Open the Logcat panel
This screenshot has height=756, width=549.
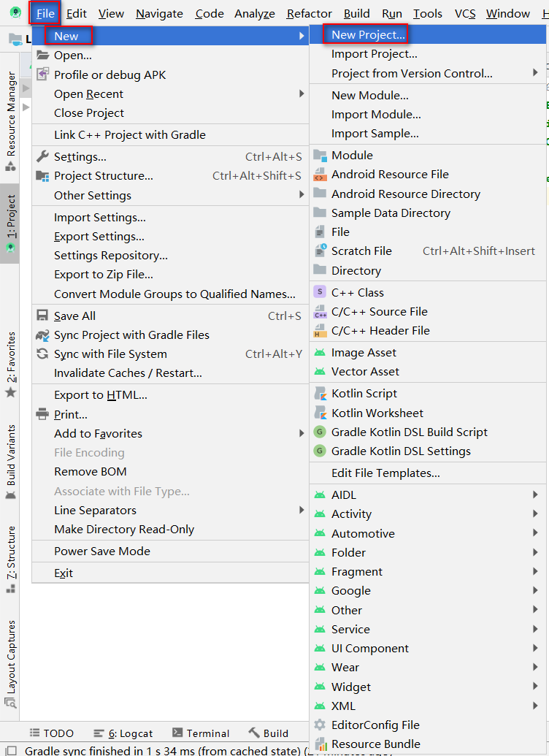point(123,733)
